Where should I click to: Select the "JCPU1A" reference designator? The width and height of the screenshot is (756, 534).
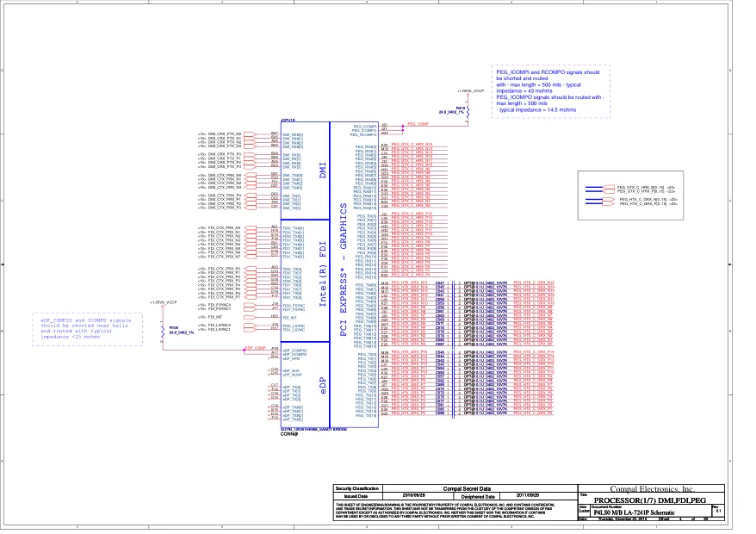tap(288, 120)
